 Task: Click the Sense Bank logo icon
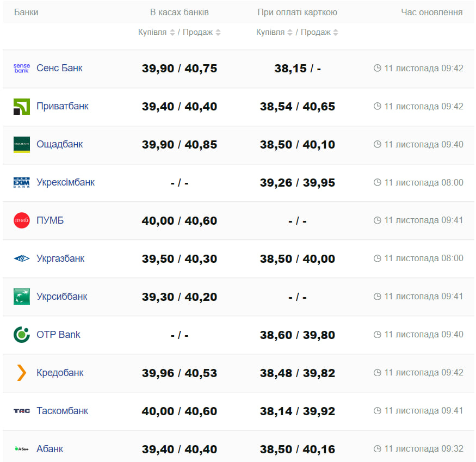tap(22, 68)
